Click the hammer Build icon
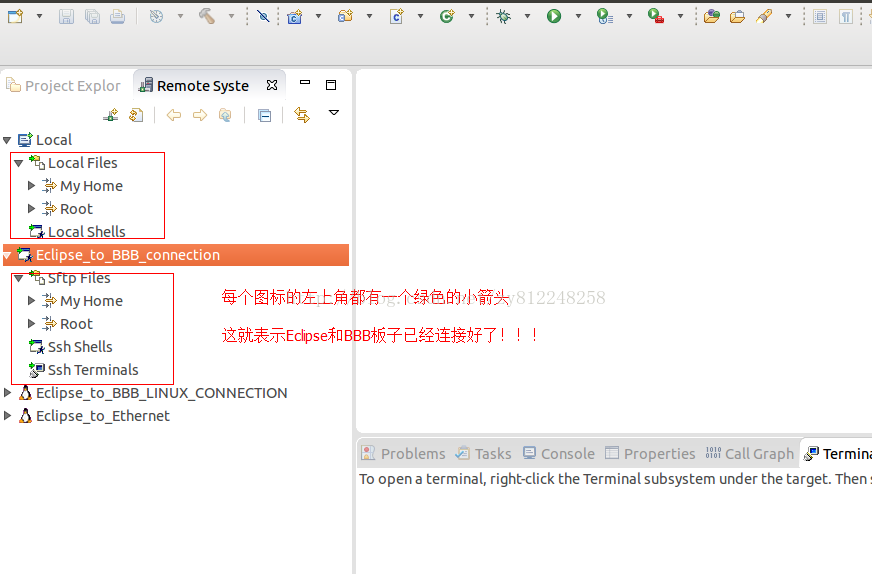The width and height of the screenshot is (872, 574). (207, 16)
